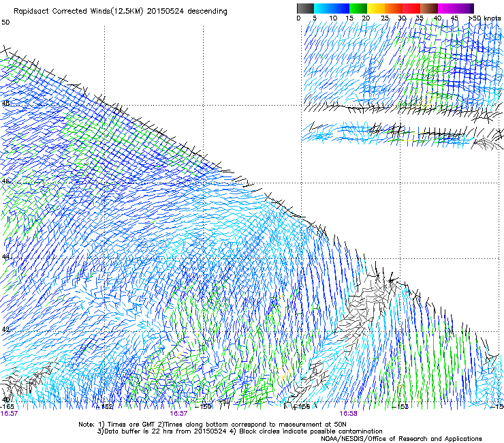The image size is (504, 443).
Task: Click the orange 25-30 knots legend swatch
Action: click(x=394, y=8)
